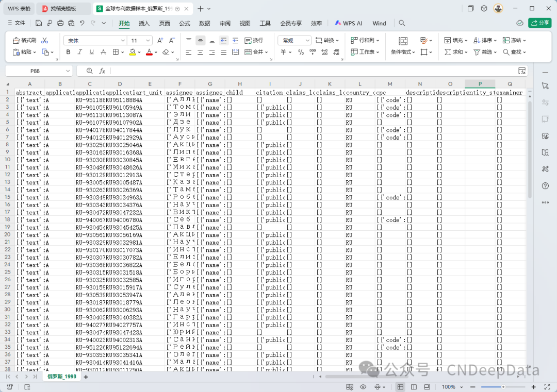Click the Print Preview icon
The height and width of the screenshot is (392, 557).
coord(71,23)
